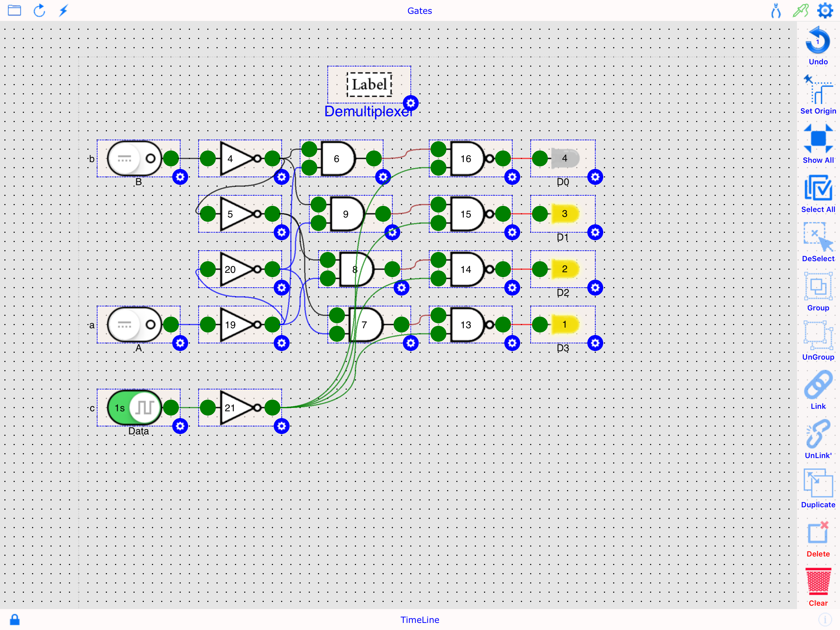Open settings gear of Data clock switch
Viewport: 840px width, 630px height.
(x=180, y=426)
